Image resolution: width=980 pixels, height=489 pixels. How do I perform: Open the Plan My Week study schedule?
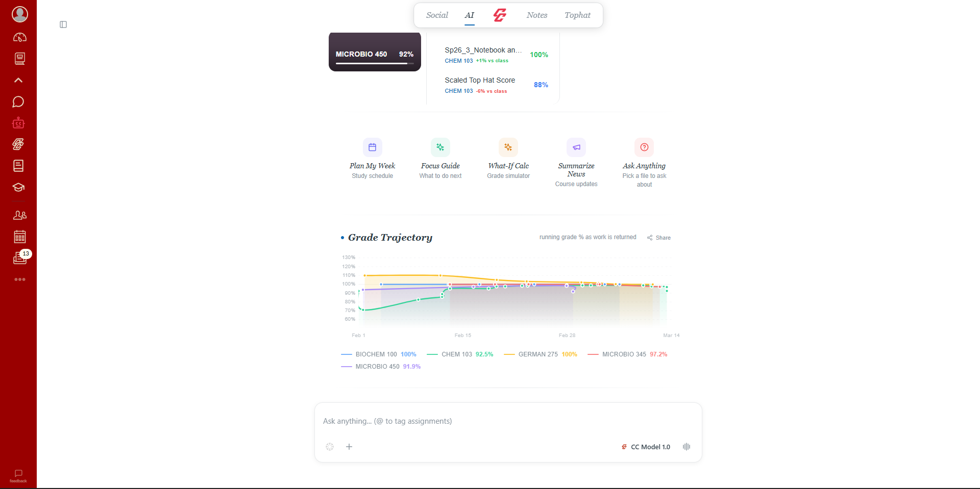coord(372,158)
